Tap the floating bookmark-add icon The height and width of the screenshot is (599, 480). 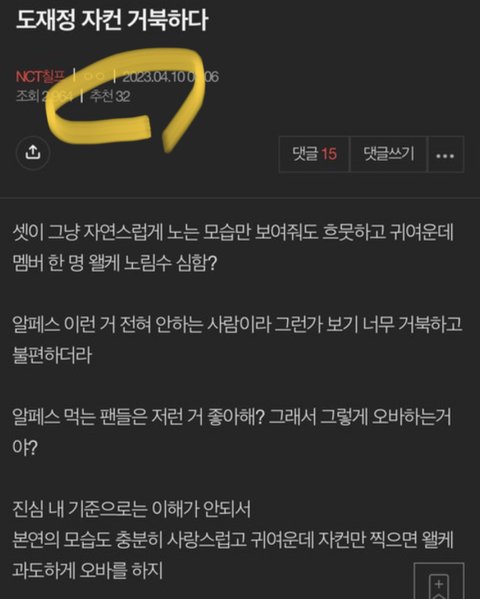(x=439, y=583)
